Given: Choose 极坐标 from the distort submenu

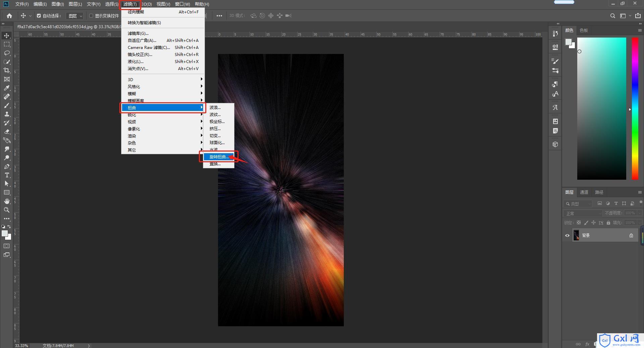Looking at the screenshot, I should point(219,122).
